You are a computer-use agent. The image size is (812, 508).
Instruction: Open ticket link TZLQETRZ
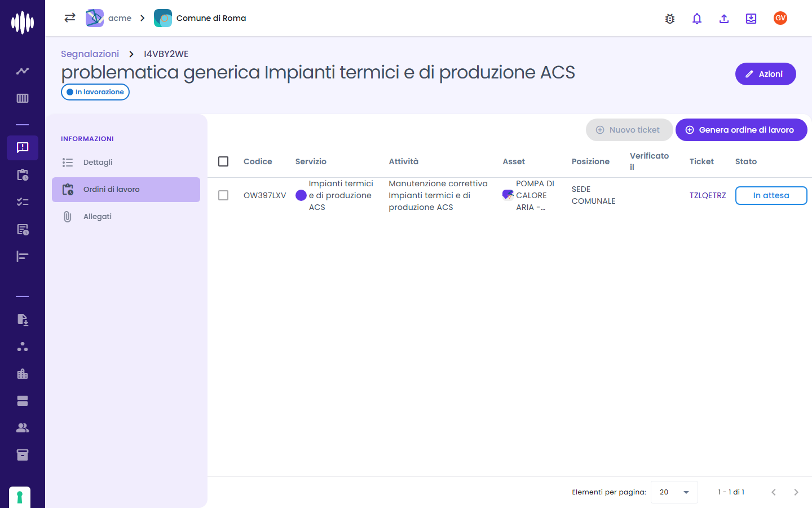click(x=708, y=195)
